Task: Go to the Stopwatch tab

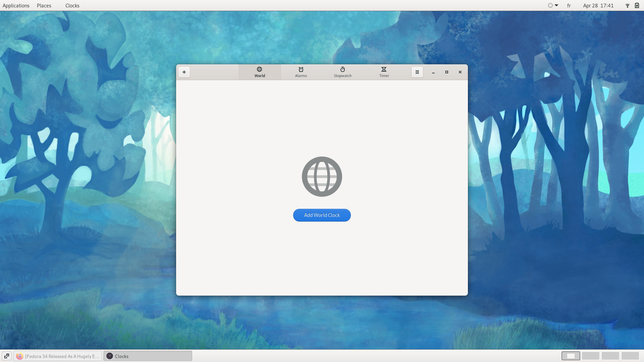Action: point(342,72)
